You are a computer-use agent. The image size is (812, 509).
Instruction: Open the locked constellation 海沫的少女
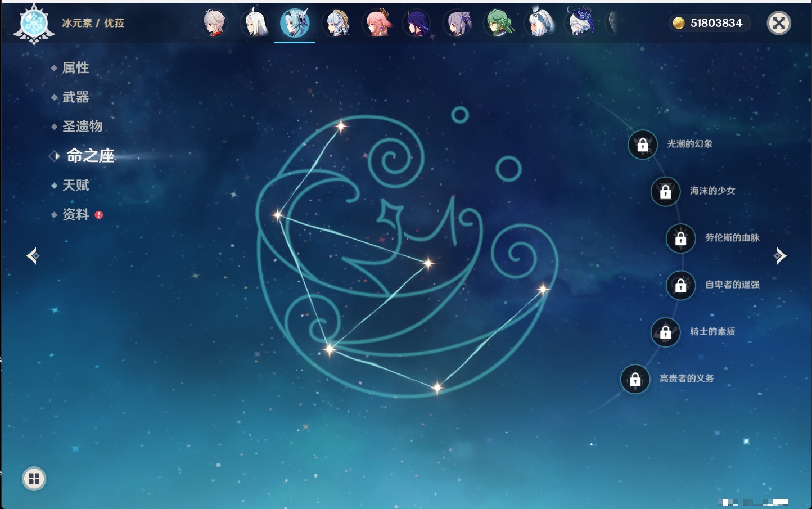tap(665, 192)
